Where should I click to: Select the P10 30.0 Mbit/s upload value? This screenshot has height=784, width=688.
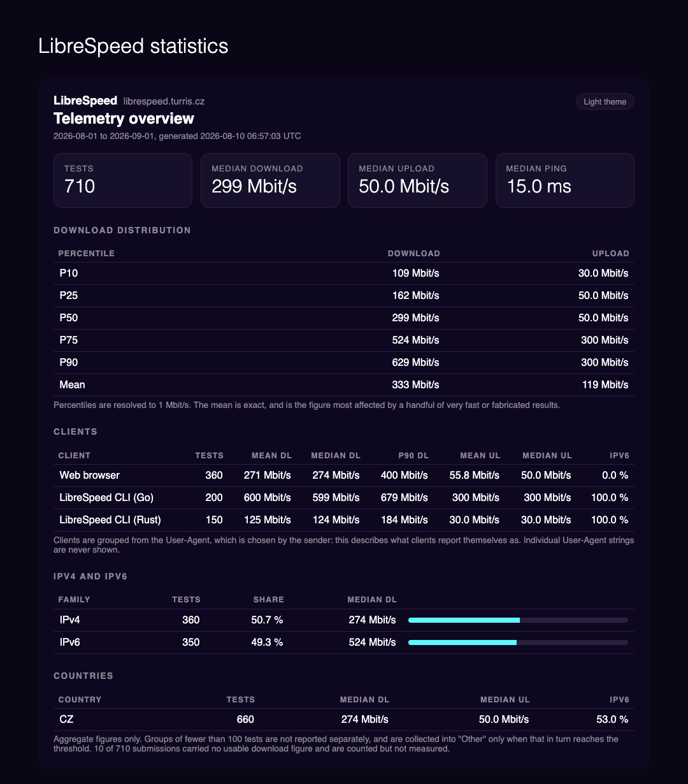602,273
